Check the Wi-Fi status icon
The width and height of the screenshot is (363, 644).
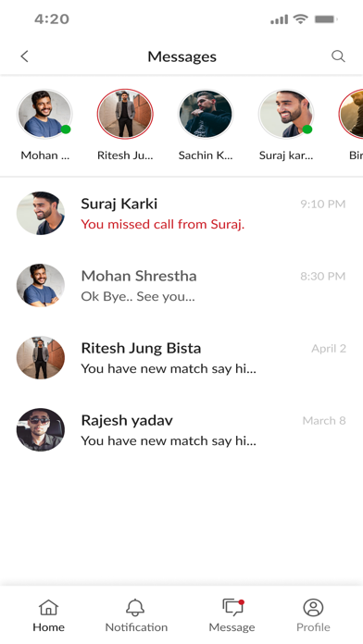[x=301, y=19]
